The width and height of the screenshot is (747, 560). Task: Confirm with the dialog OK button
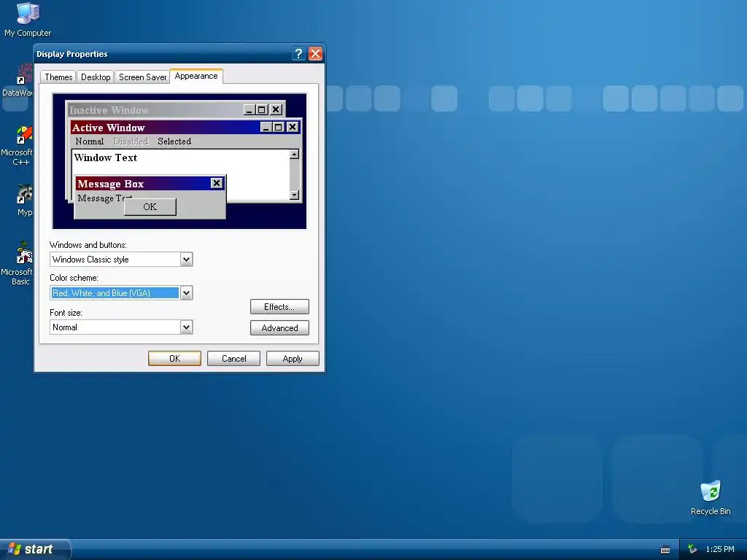click(x=174, y=359)
